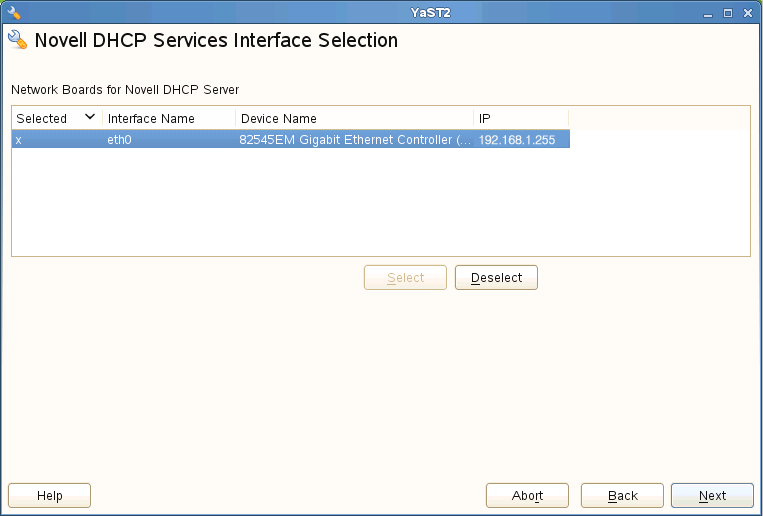Proceed with the Next button

click(x=712, y=496)
